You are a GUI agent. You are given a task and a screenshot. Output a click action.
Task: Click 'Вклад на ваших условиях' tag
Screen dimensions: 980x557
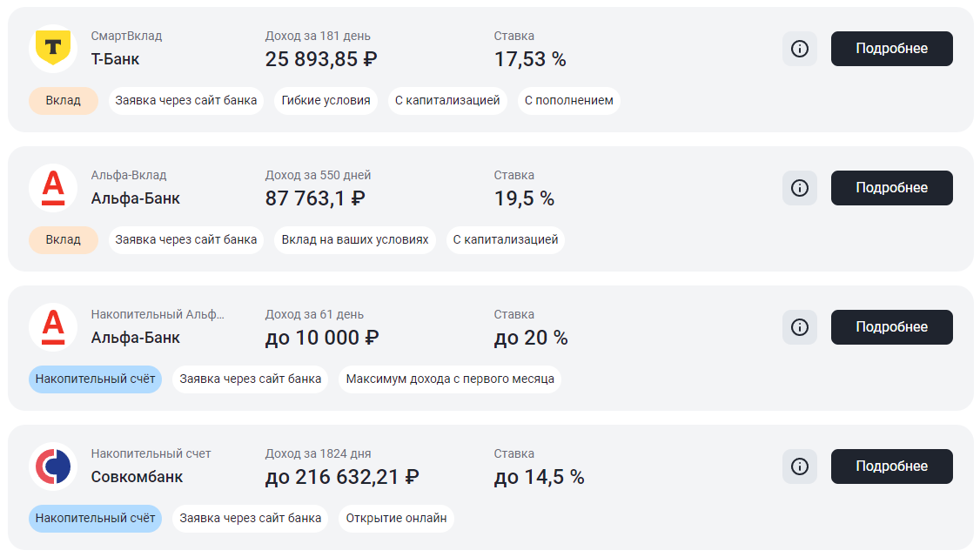355,239
